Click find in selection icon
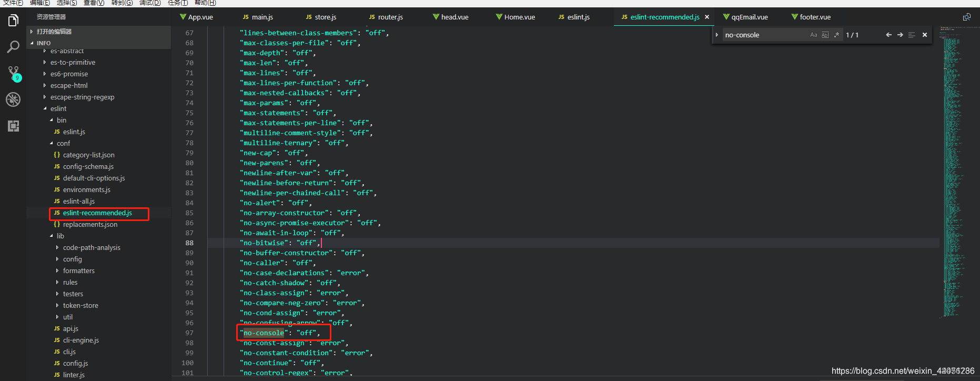 pos(912,35)
